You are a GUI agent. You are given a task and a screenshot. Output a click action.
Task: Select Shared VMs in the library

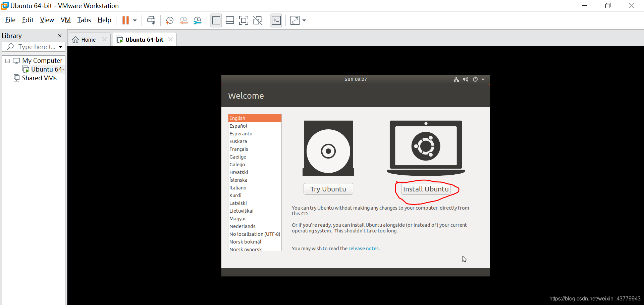[35, 78]
